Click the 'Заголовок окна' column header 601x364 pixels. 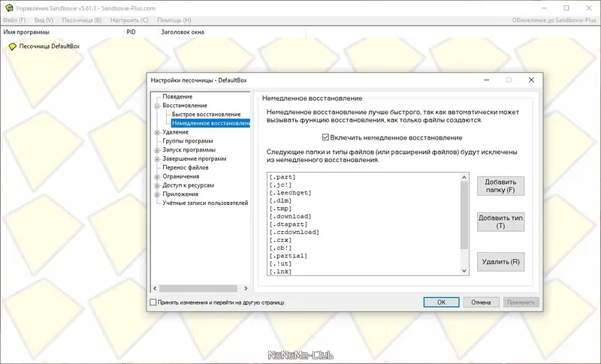tap(231, 32)
